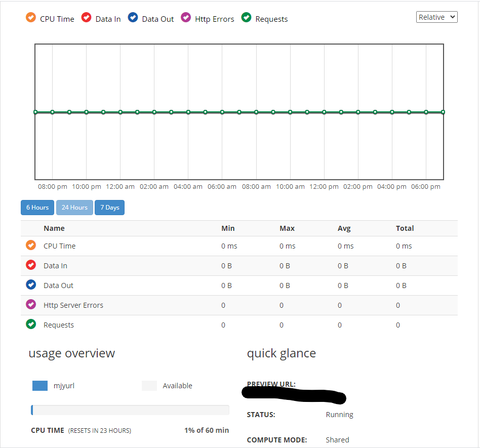Click the Running status text
This screenshot has height=448, width=480.
tap(339, 414)
